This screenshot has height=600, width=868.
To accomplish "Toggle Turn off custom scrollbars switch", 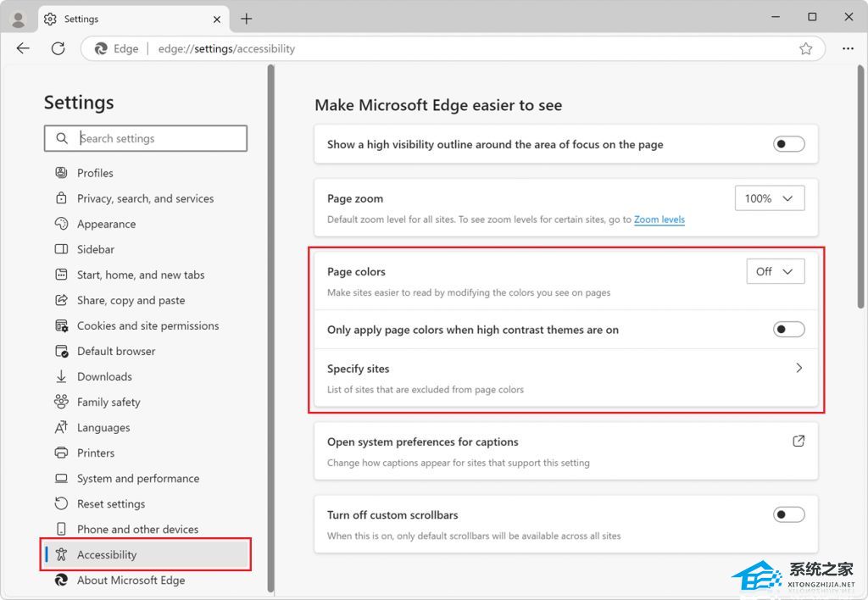I will [x=789, y=514].
